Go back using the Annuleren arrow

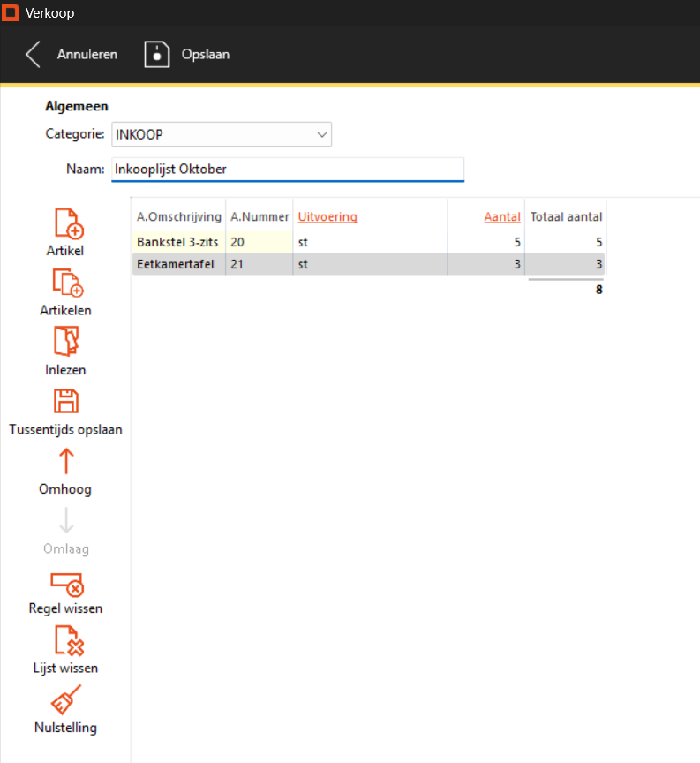point(34,54)
